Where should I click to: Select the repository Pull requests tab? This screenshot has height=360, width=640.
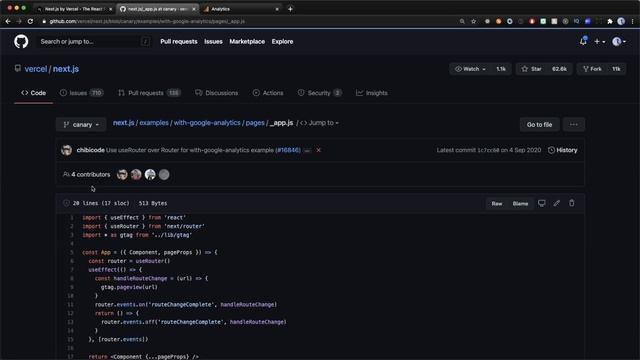pos(149,93)
